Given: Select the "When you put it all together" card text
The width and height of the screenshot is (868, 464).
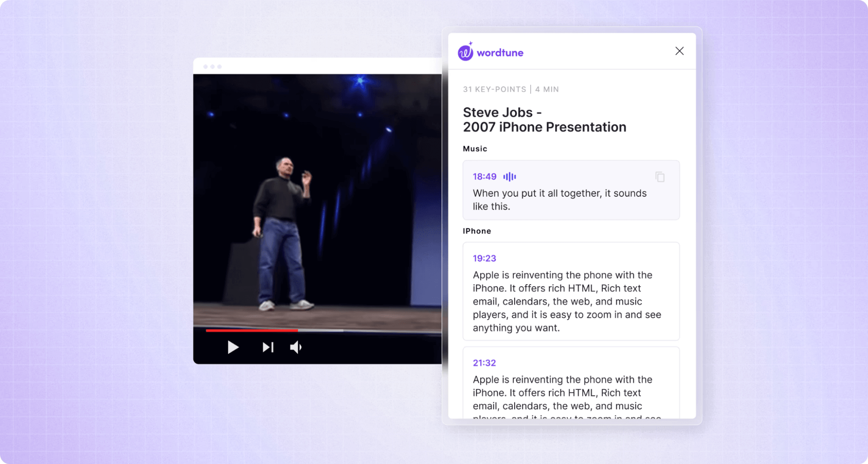Looking at the screenshot, I should tap(559, 200).
